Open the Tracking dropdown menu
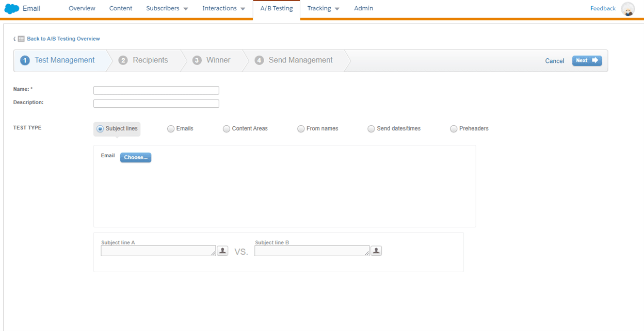 pos(323,8)
